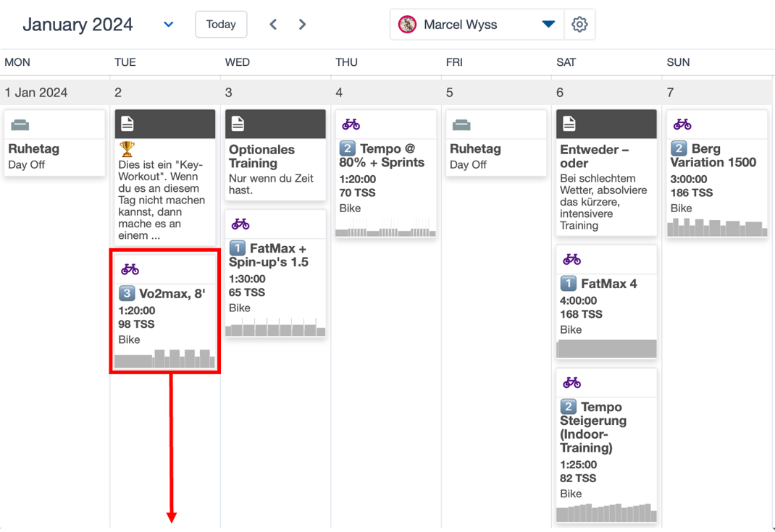775x532 pixels.
Task: Go to the next week arrow
Action: click(302, 25)
